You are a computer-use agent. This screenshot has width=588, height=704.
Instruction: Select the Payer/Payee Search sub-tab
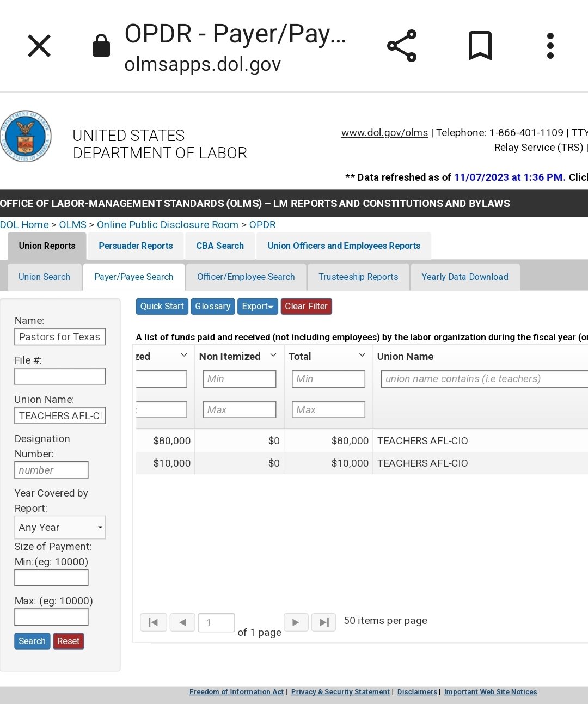pos(134,277)
